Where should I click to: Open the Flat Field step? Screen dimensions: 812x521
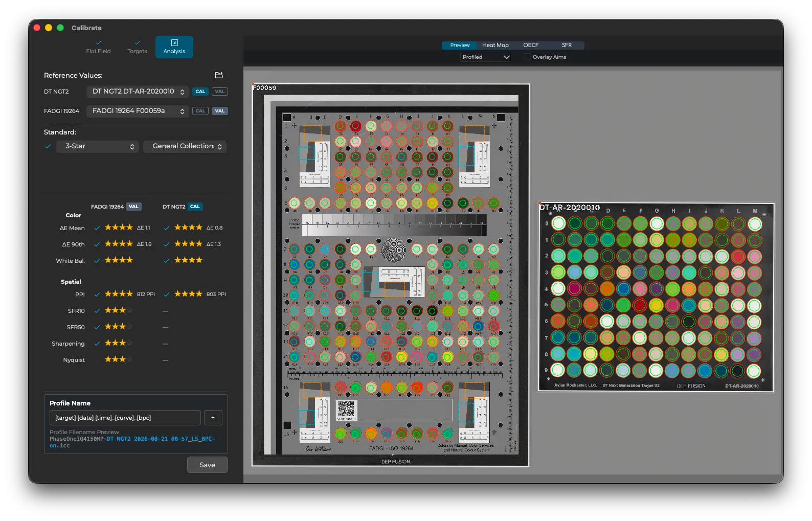[x=98, y=47]
